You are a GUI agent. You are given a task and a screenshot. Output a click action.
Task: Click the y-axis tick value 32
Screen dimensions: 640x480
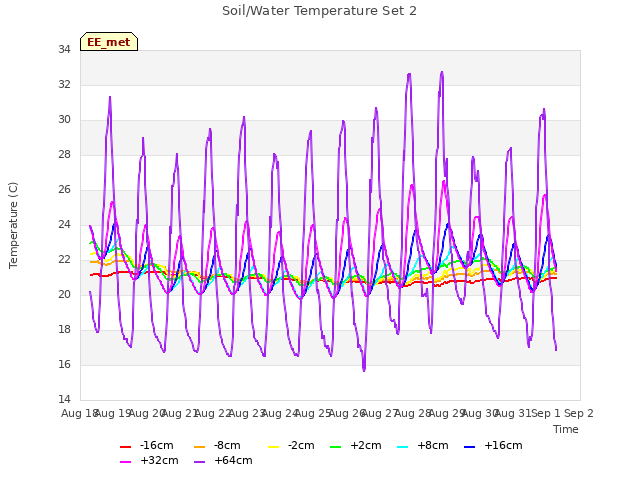(64, 84)
